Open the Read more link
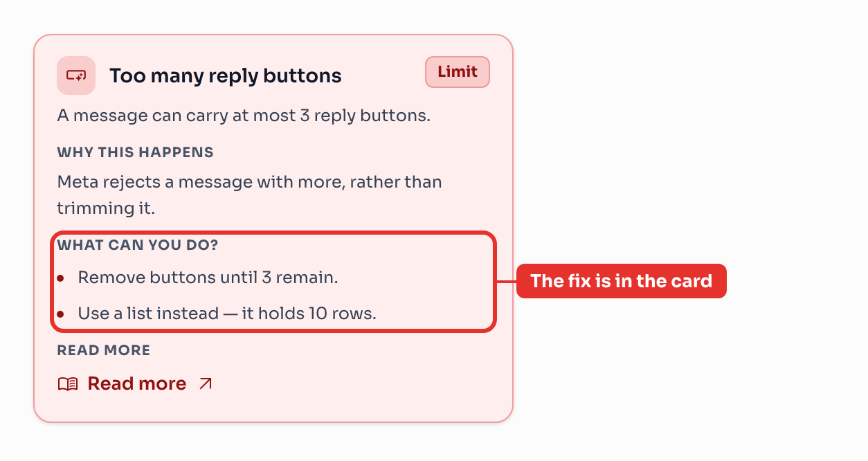This screenshot has height=461, width=868. pyautogui.click(x=136, y=383)
